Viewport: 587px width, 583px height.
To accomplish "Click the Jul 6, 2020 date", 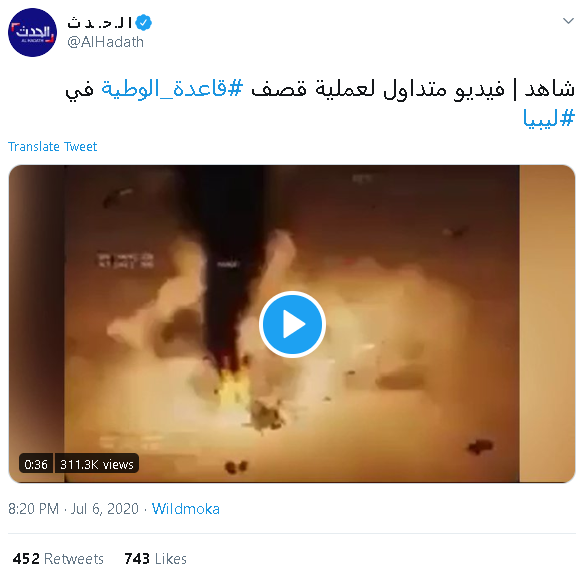I will [x=105, y=509].
